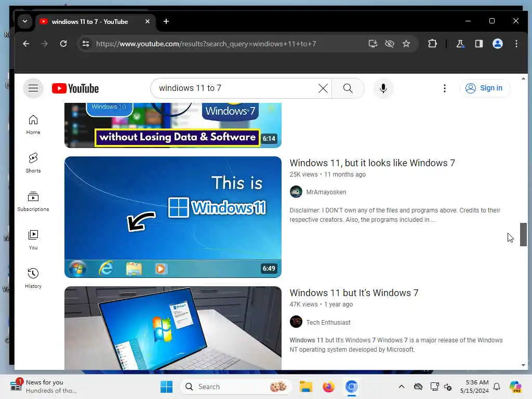Viewport: 532px width, 399px height.
Task: Open Chrome Labs flask icon
Action: point(460,44)
